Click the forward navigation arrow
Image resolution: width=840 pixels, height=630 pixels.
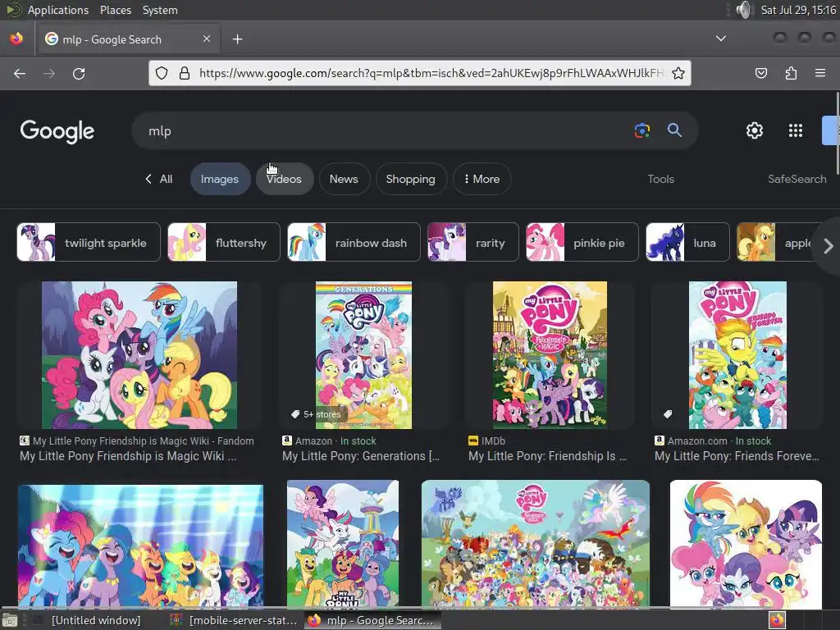[x=49, y=73]
